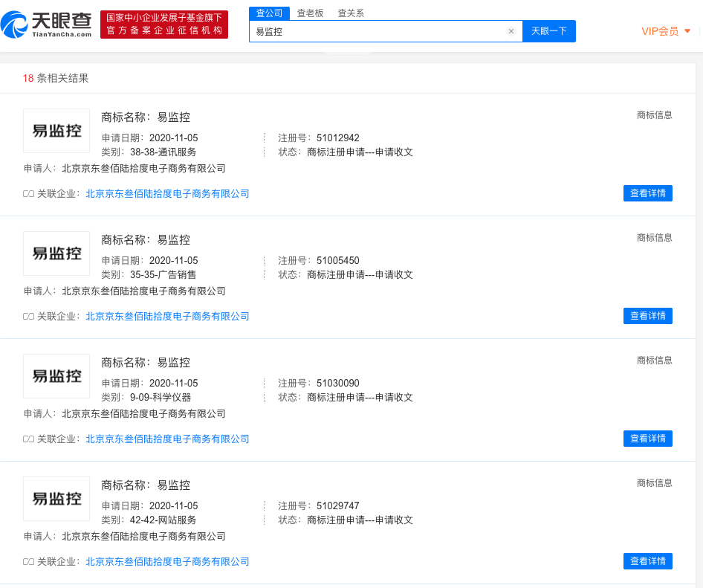Click the 天眼一下 search button
Viewport: 703px width, 588px height.
[548, 31]
